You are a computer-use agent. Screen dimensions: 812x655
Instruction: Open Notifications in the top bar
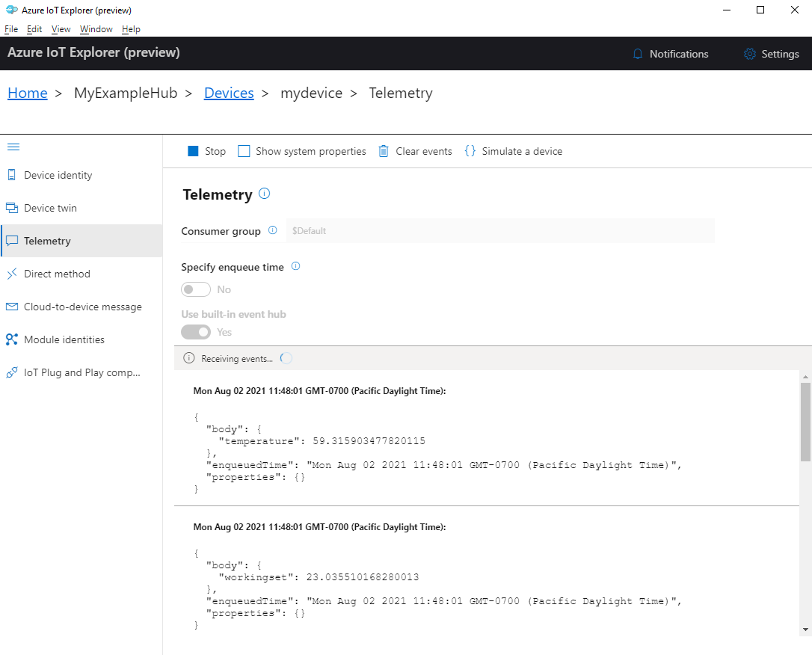[670, 53]
